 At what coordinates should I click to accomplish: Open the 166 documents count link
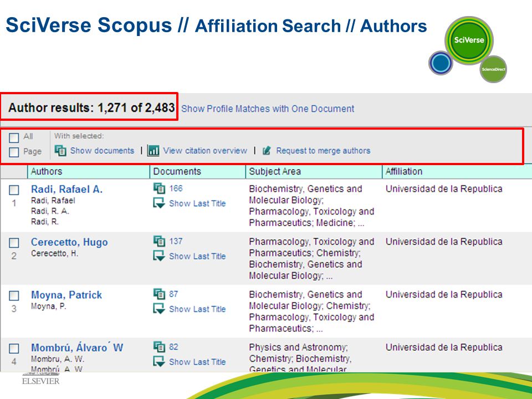(x=176, y=188)
